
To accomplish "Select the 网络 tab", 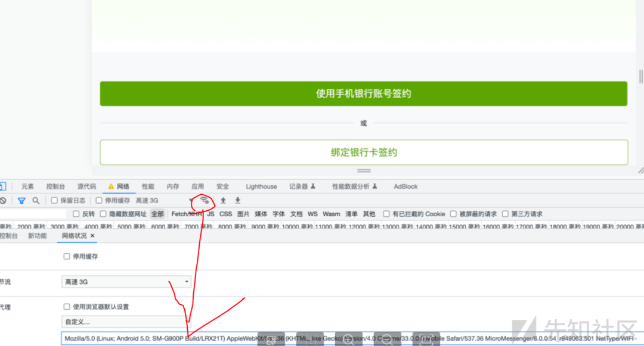I will (119, 186).
